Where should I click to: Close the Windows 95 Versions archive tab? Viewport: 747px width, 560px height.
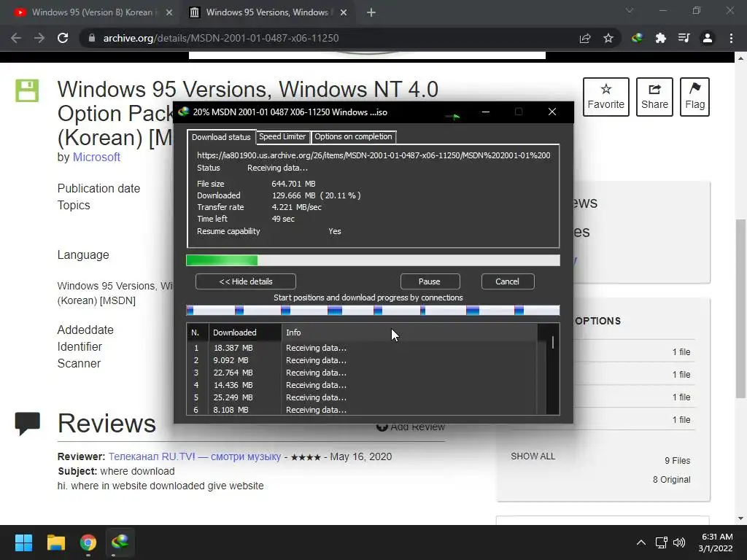coord(343,12)
